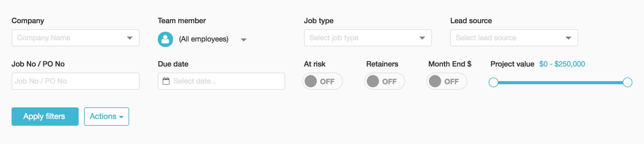Enable the Retainers toggle

tap(385, 81)
